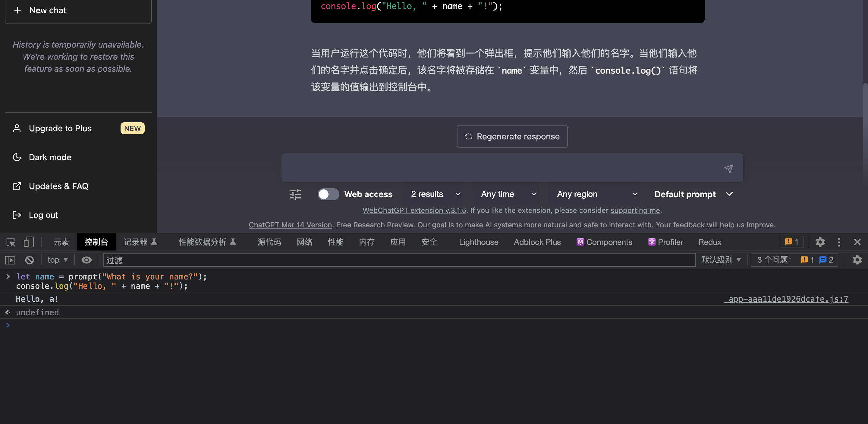Click the Log out menu item
This screenshot has width=868, height=424.
pyautogui.click(x=78, y=215)
